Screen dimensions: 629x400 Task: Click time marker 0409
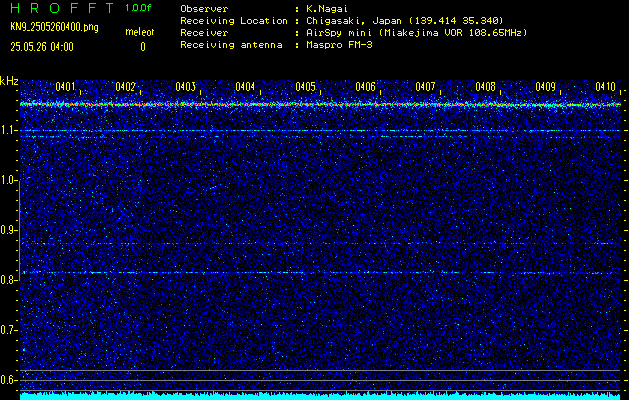(x=546, y=87)
